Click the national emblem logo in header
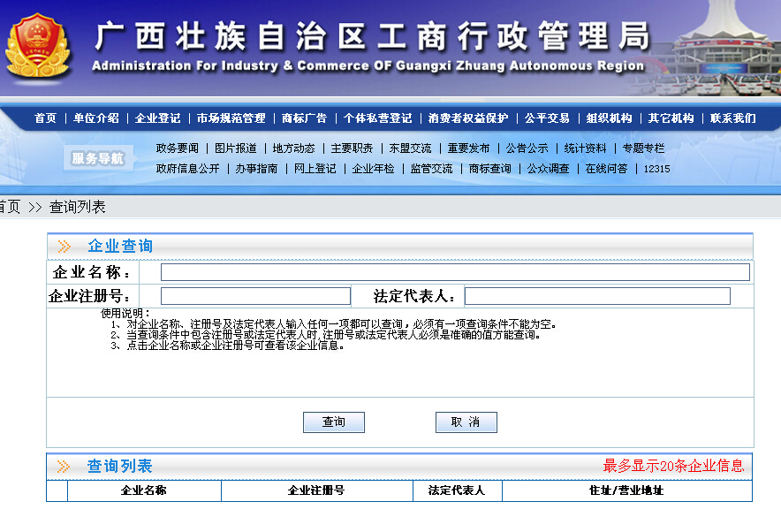This screenshot has width=781, height=532. coord(37,46)
